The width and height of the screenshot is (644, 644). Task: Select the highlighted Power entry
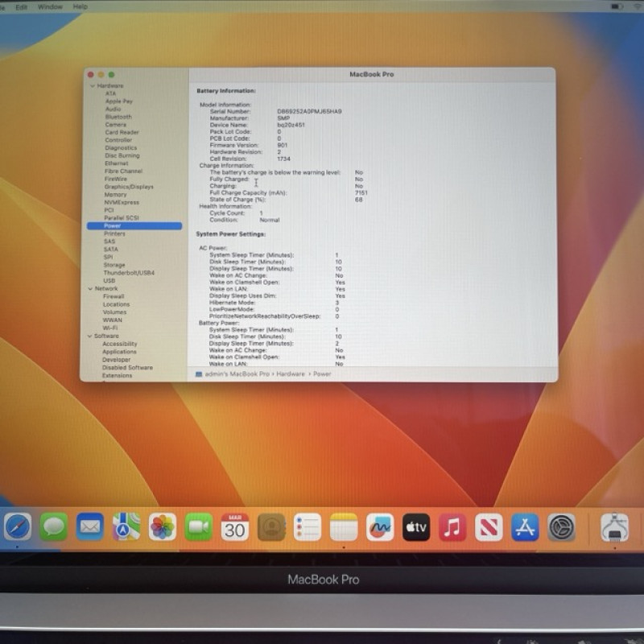134,226
